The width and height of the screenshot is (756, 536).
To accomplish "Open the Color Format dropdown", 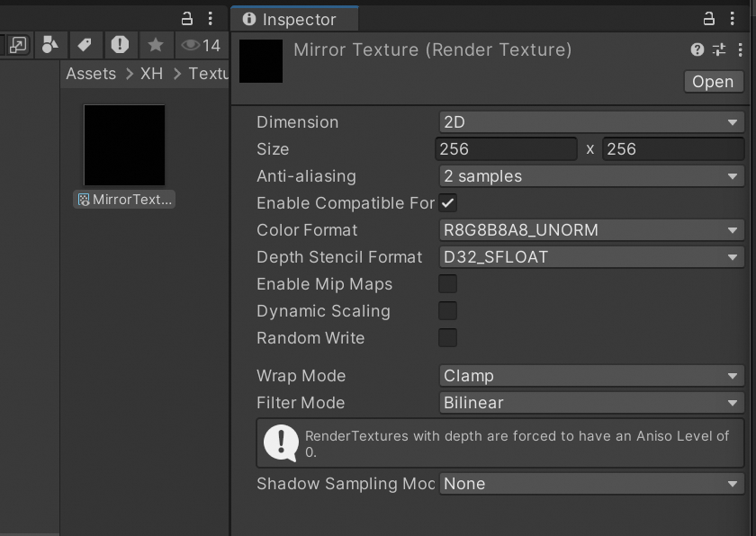I will [x=591, y=230].
